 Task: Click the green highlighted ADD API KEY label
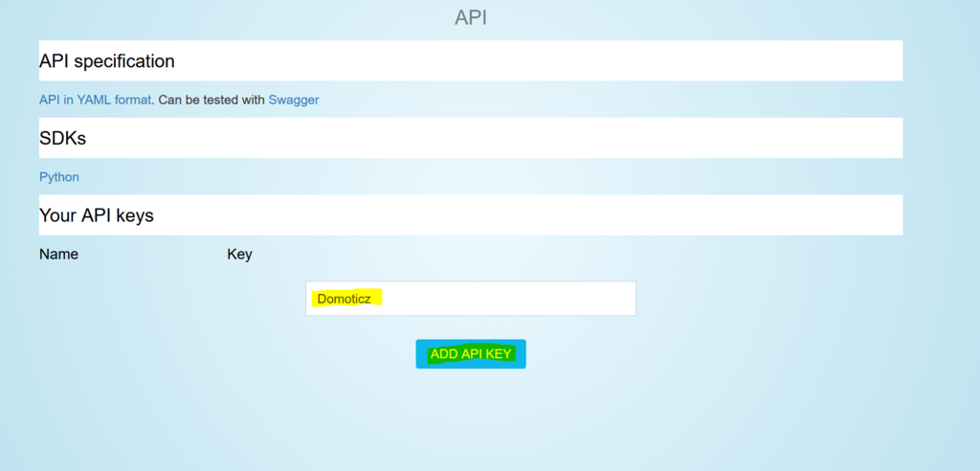click(471, 354)
